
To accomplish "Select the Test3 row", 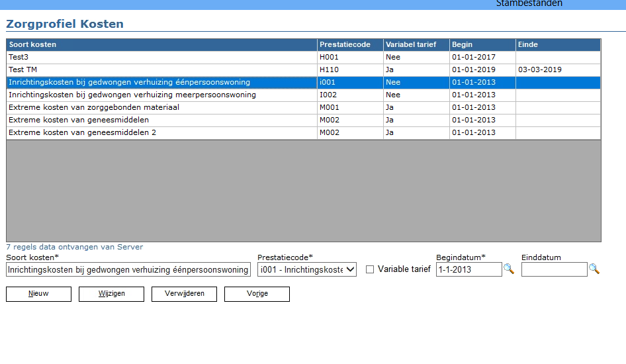I will 161,57.
